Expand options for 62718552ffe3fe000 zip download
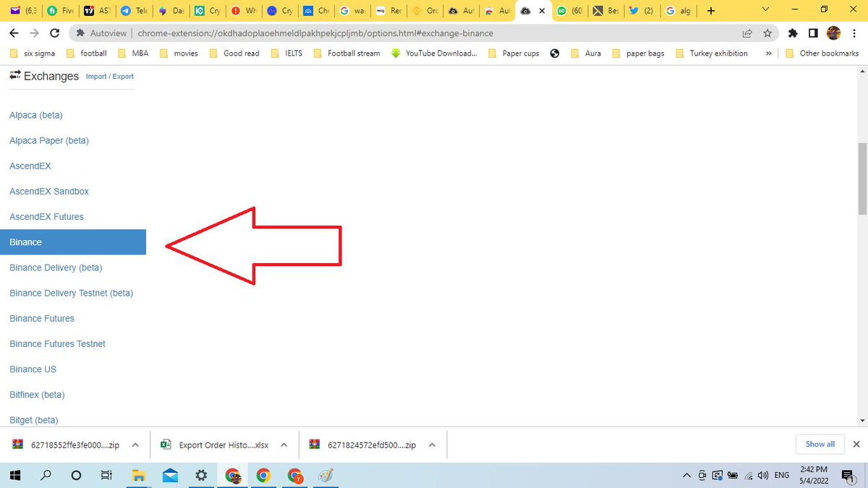This screenshot has height=488, width=868. (x=135, y=445)
